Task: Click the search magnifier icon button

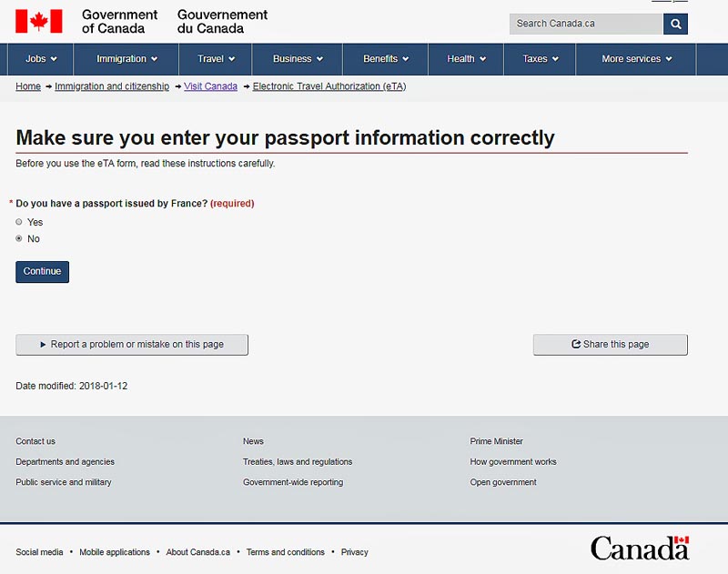Action: [675, 24]
